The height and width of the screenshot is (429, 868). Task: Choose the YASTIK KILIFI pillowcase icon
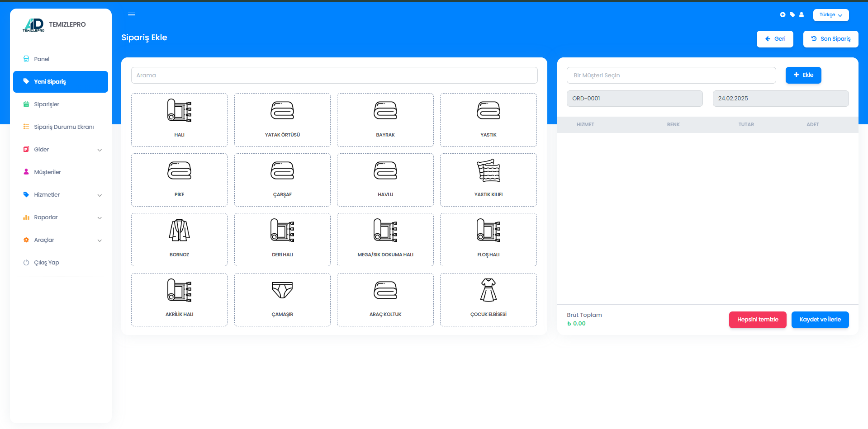click(x=488, y=171)
